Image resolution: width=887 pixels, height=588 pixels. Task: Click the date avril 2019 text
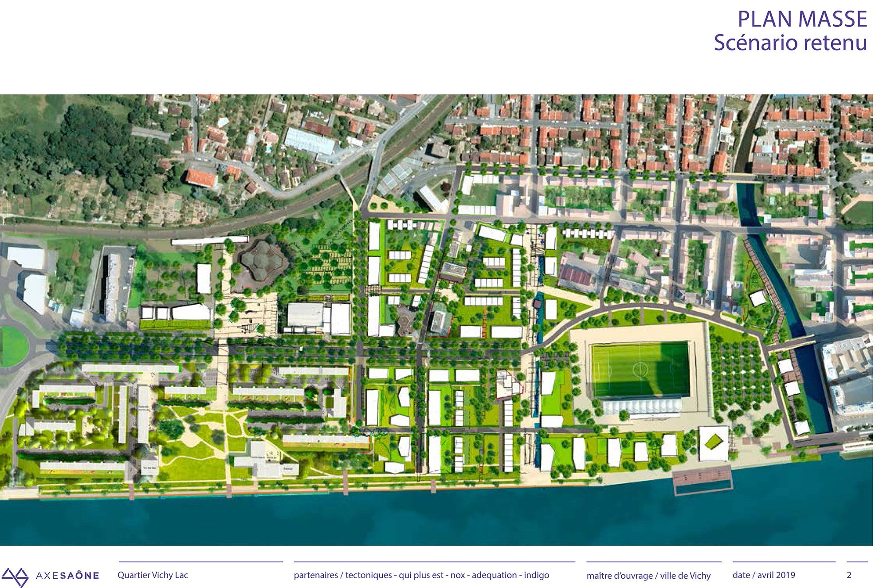click(x=764, y=575)
